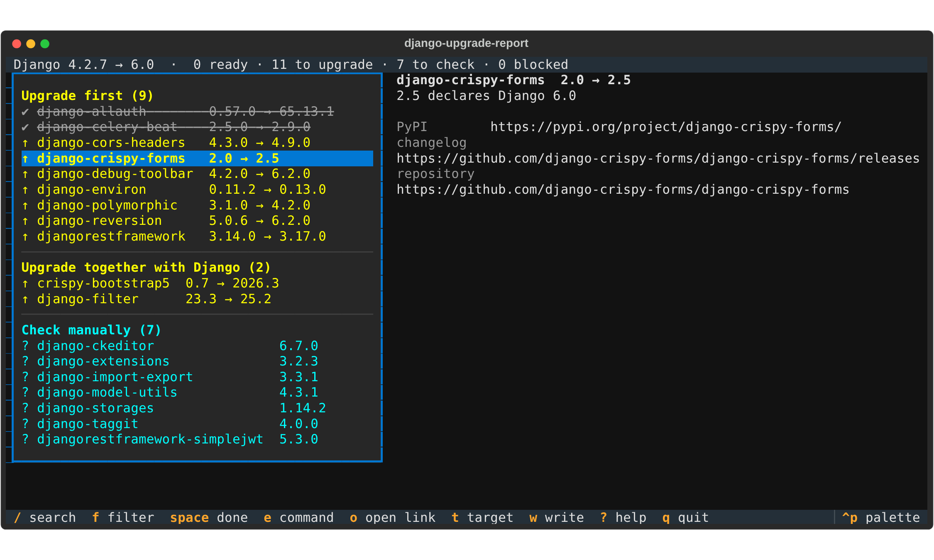Select the django-reversion row
Image resolution: width=934 pixels, height=560 pixels.
[197, 221]
